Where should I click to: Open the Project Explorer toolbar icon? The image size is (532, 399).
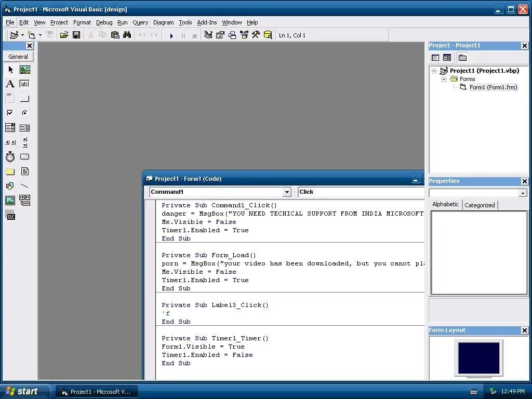[208, 35]
